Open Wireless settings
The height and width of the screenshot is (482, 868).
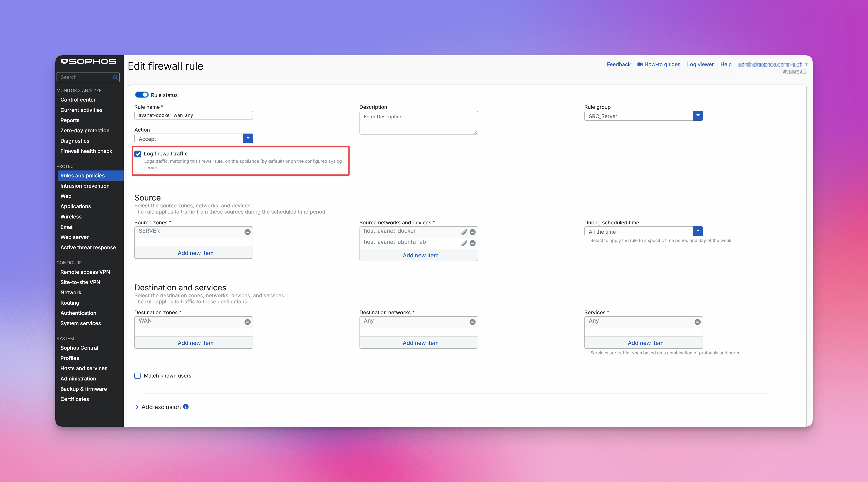pos(71,217)
